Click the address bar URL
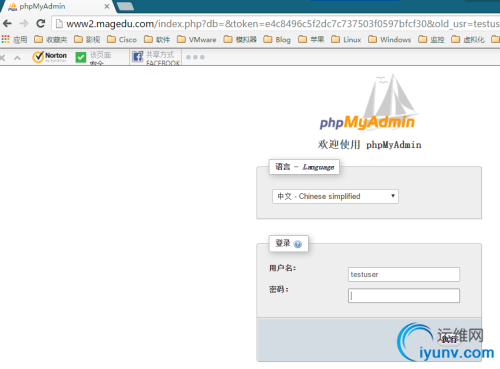This screenshot has width=500, height=369. [283, 24]
